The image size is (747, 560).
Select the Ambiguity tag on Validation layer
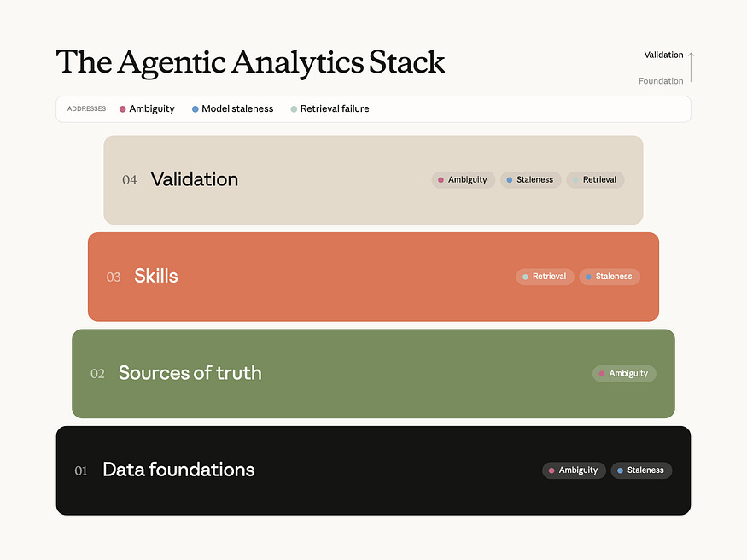[463, 180]
